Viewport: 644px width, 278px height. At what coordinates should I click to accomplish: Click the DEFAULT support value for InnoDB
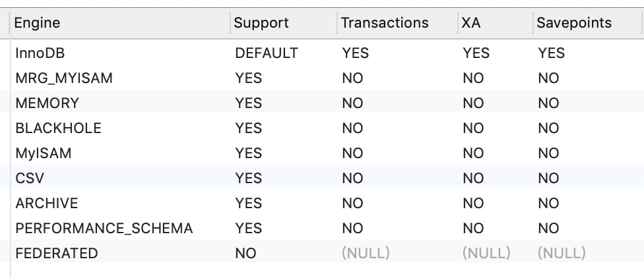pyautogui.click(x=266, y=53)
